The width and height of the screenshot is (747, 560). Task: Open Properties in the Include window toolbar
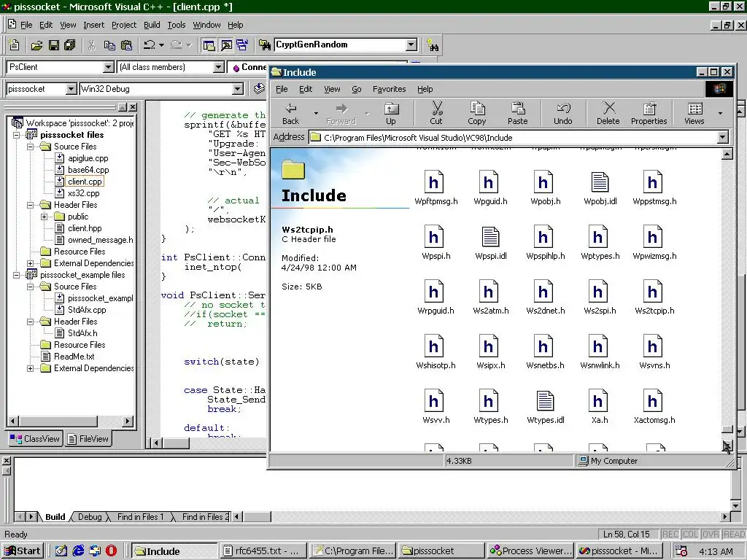click(649, 113)
